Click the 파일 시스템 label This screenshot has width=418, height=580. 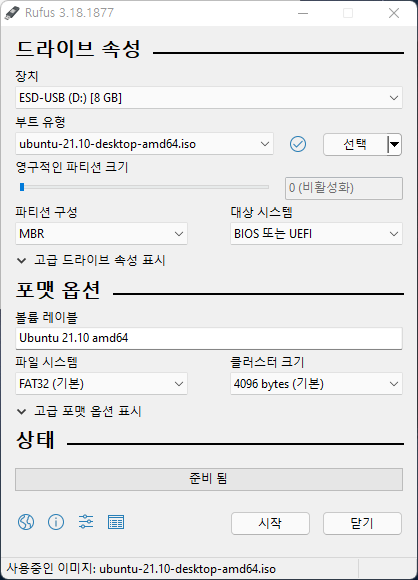tap(47, 362)
